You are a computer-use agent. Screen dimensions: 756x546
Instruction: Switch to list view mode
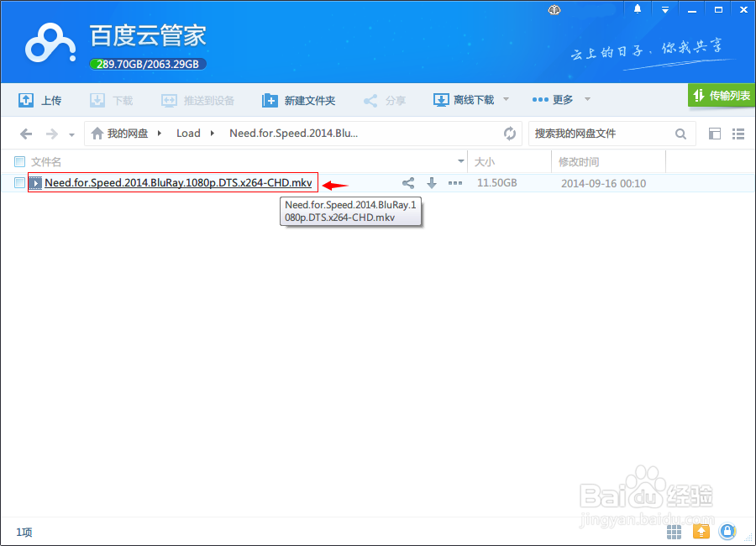[738, 134]
